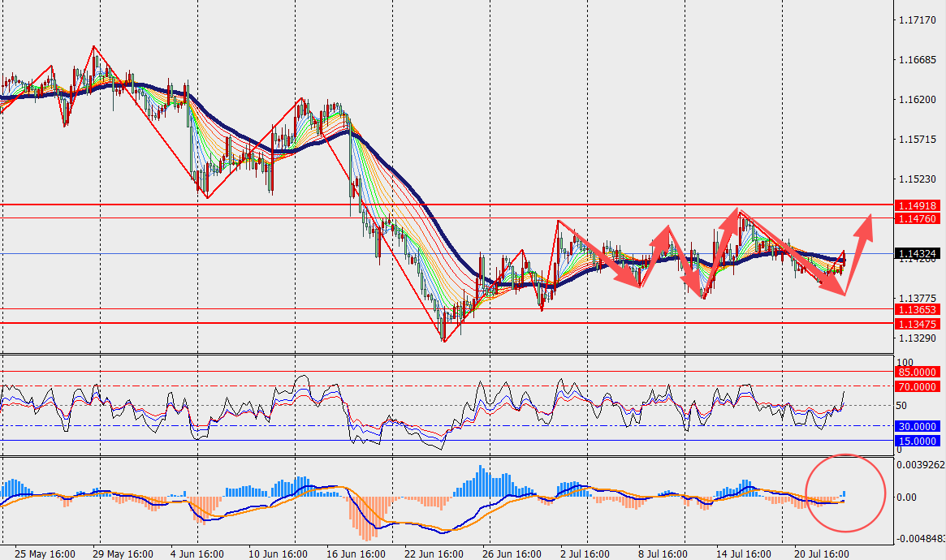Click the 1.17170 price scale value
Viewport: 946px width, 560px height.
pos(917,20)
